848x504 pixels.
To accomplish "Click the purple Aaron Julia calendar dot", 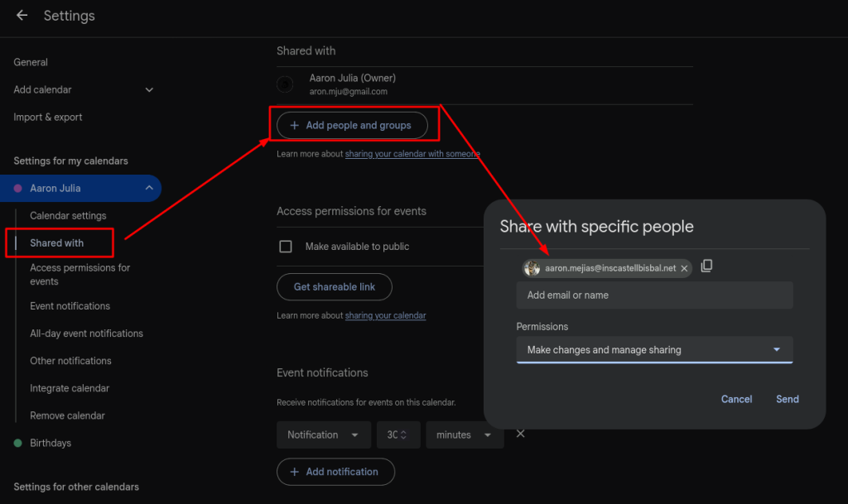I will pyautogui.click(x=18, y=189).
